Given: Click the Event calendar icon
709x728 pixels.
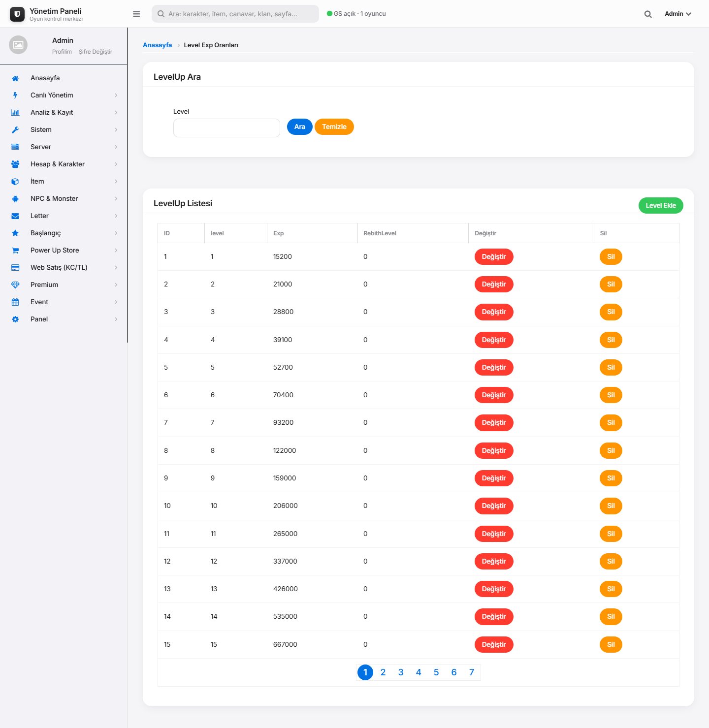Looking at the screenshot, I should tap(15, 302).
